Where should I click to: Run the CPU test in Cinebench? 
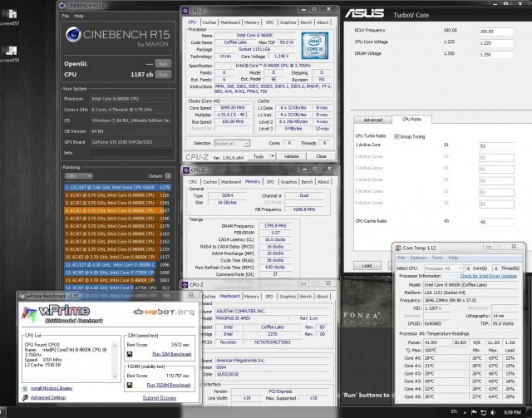pyautogui.click(x=163, y=75)
